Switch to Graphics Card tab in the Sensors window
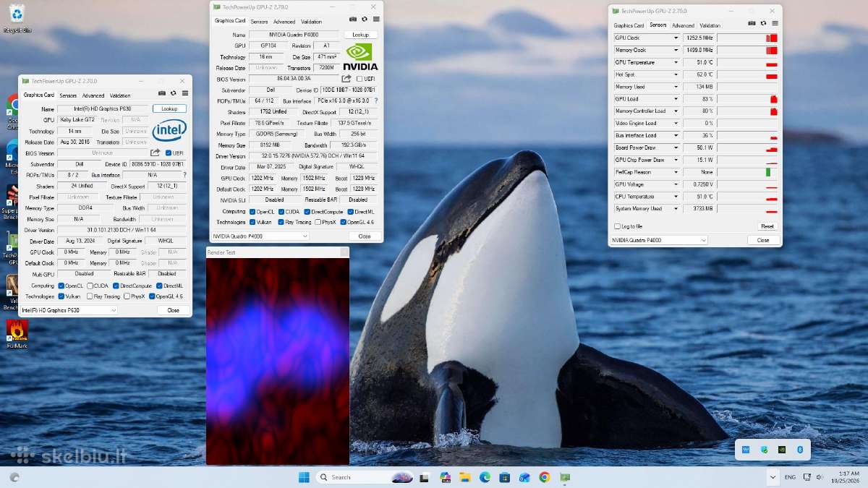Screen dimensions: 868x488 (x=629, y=25)
